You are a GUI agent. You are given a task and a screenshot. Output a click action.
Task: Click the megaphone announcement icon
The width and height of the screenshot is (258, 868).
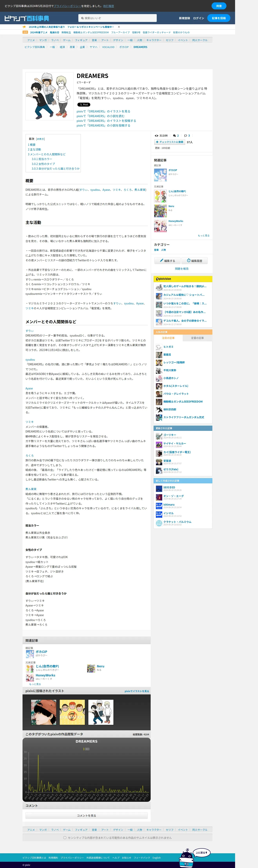[24, 27]
